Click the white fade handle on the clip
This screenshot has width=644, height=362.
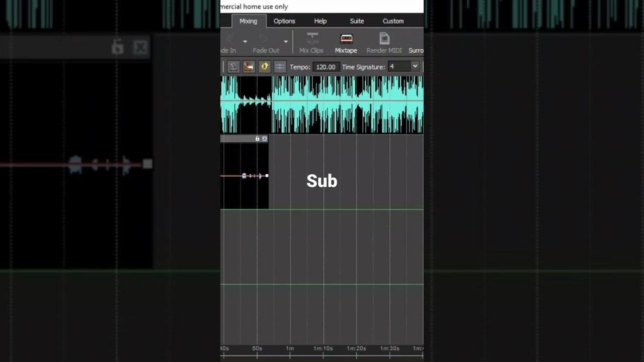(267, 175)
